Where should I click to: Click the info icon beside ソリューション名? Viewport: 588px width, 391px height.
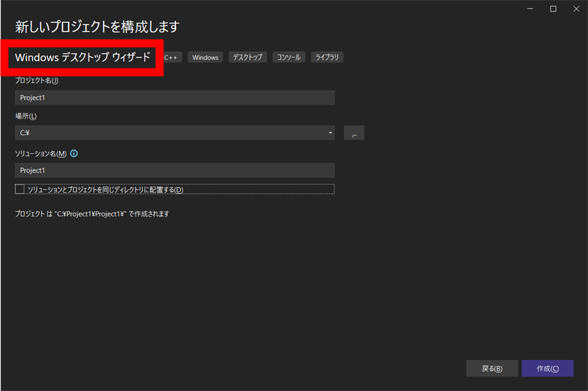click(74, 153)
